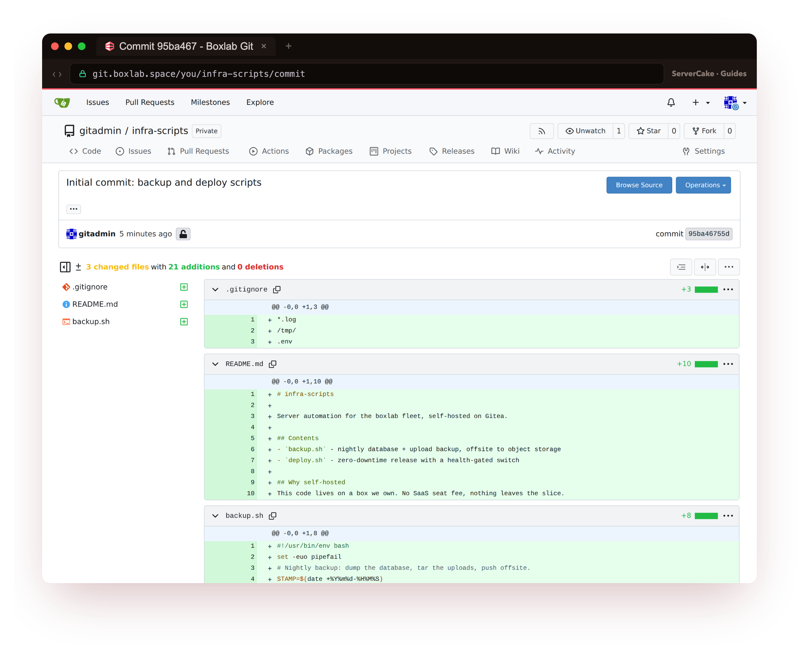Fork the infra-scripts repository
The image size is (812, 660).
click(704, 131)
